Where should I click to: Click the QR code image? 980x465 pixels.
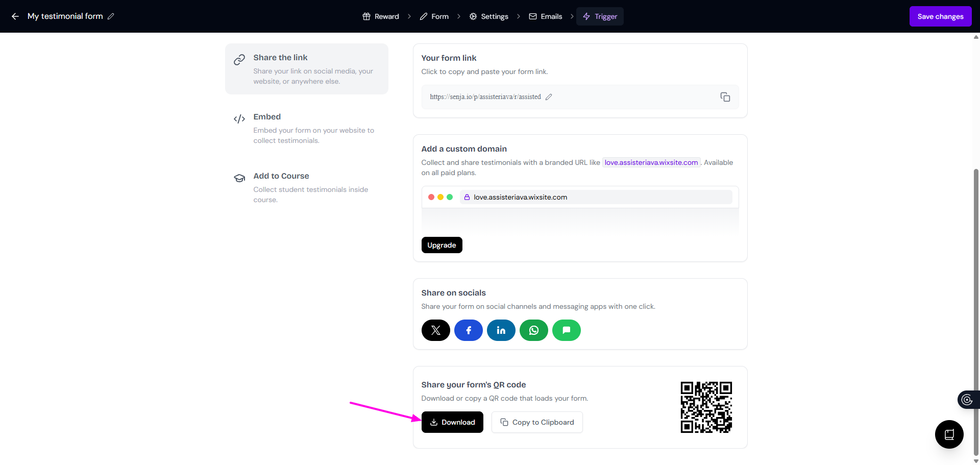tap(706, 407)
